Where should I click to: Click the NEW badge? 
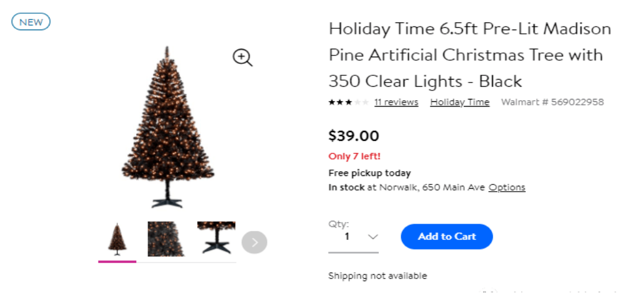(31, 22)
